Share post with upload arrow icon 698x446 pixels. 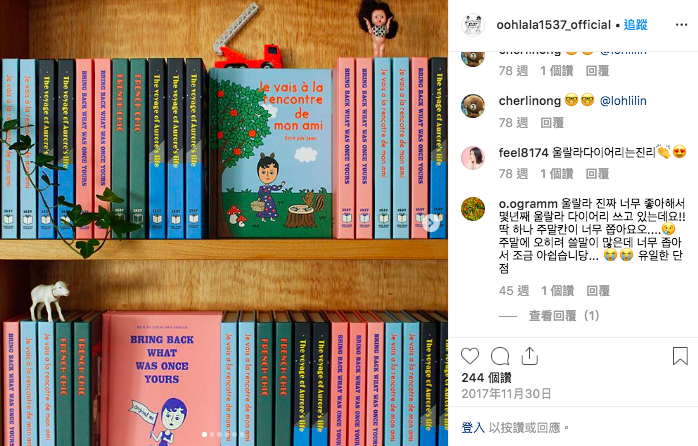[529, 356]
